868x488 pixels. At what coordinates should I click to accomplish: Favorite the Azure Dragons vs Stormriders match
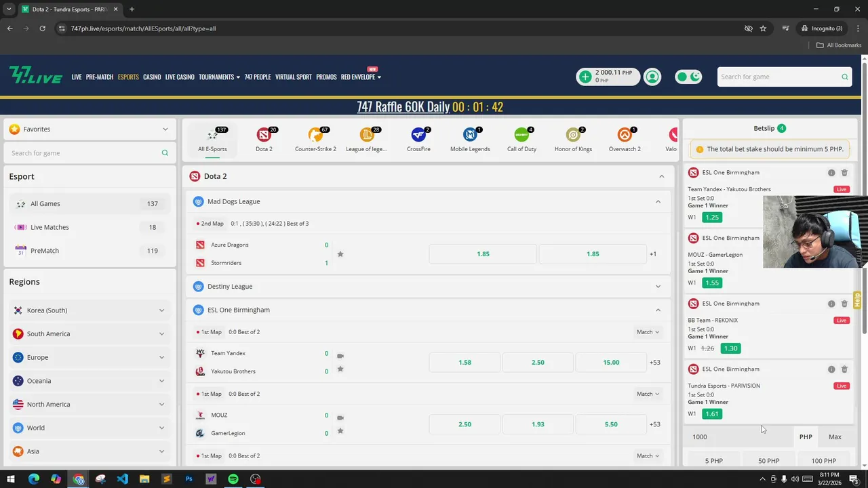(340, 254)
